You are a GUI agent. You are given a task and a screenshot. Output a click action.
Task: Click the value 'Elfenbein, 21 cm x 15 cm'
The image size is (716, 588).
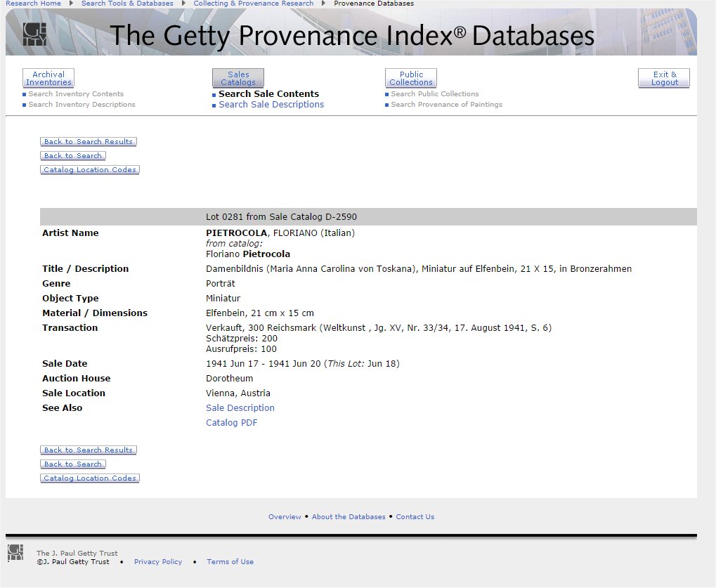[260, 313]
